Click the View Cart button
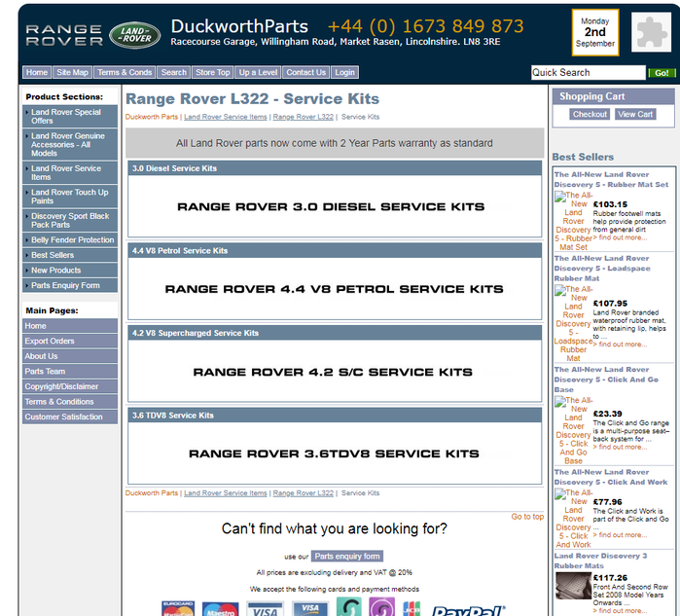This screenshot has height=616, width=680. coord(635,114)
